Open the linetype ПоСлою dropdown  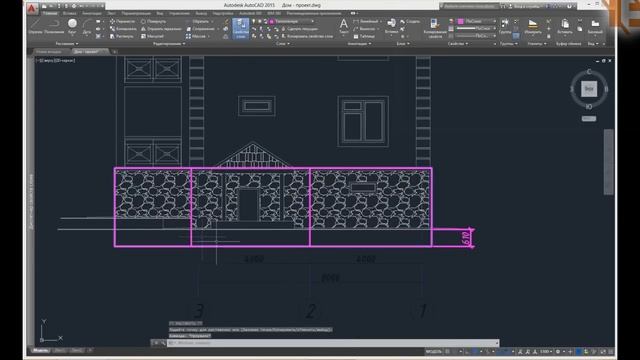(x=476, y=36)
